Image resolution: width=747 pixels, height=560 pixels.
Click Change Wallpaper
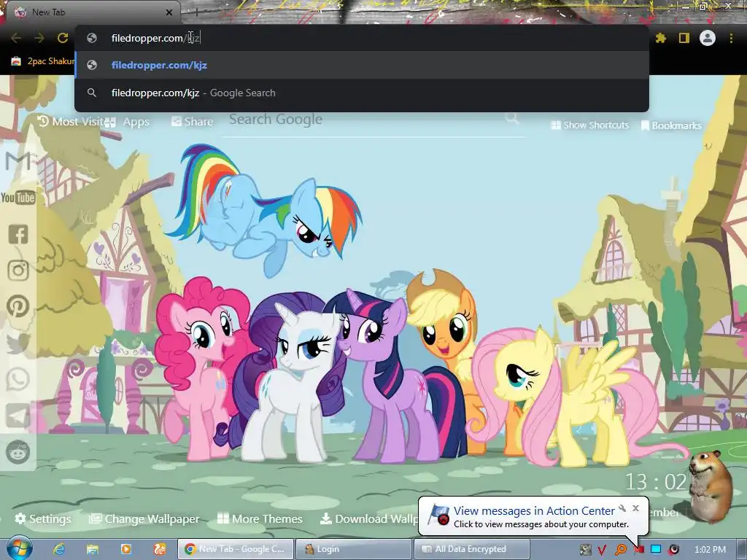[x=144, y=518]
